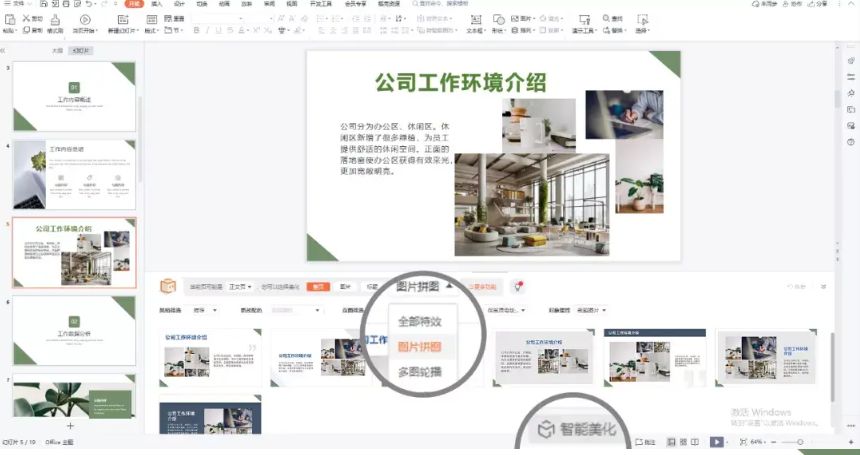Click the Copy (复制) icon
Screen dimensions: 860x455
click(26, 30)
